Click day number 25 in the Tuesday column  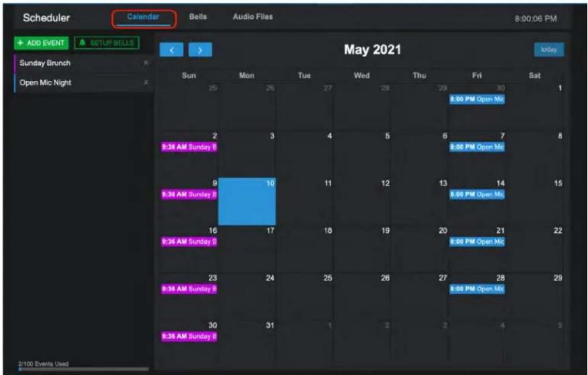328,278
